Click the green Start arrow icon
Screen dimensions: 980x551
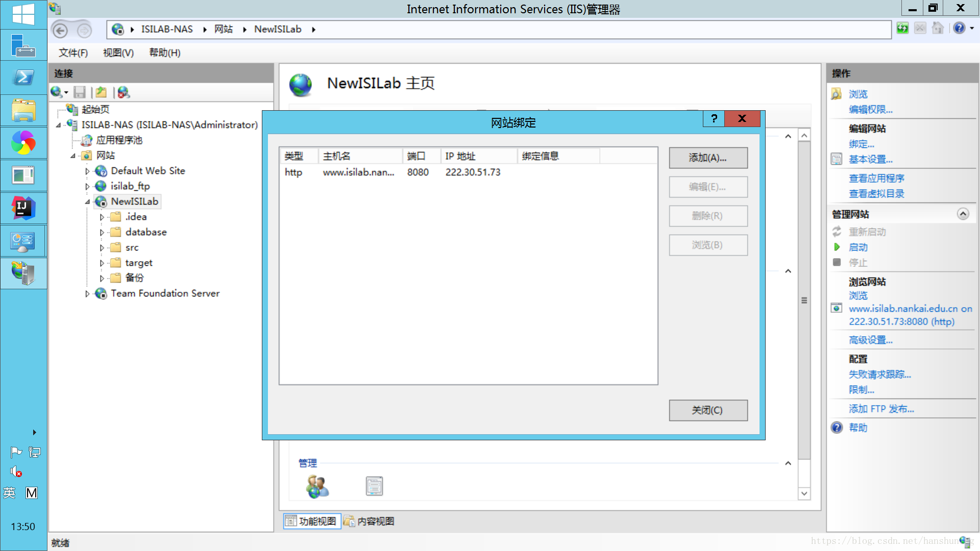pyautogui.click(x=837, y=247)
